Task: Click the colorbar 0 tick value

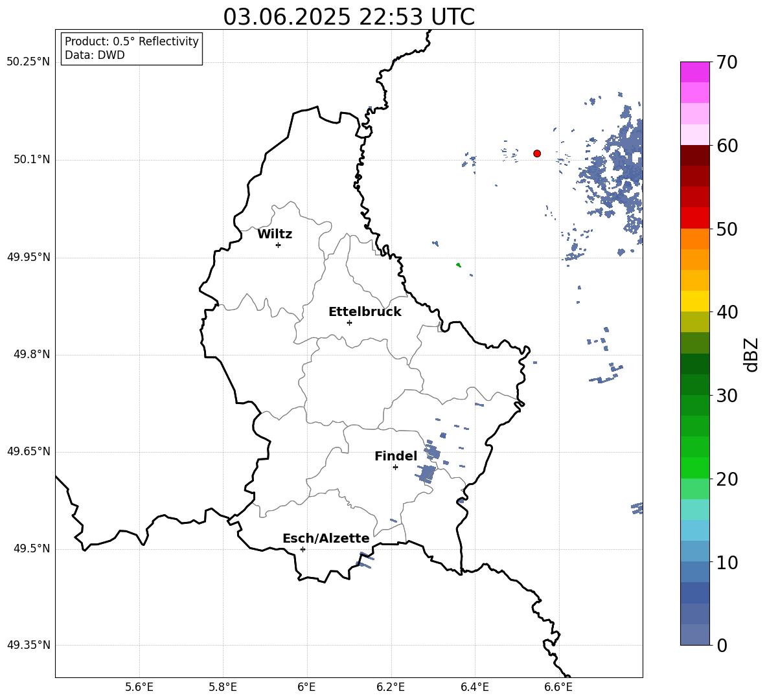Action: click(x=722, y=645)
